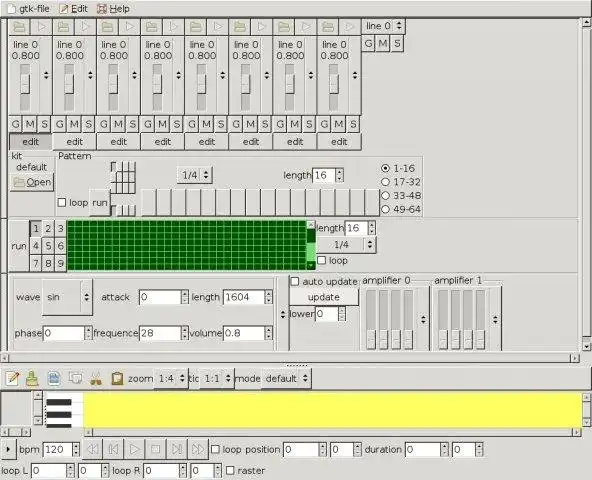Screen dimensions: 592x480
Task: Select sequence pad number 1
Action: tap(36, 228)
